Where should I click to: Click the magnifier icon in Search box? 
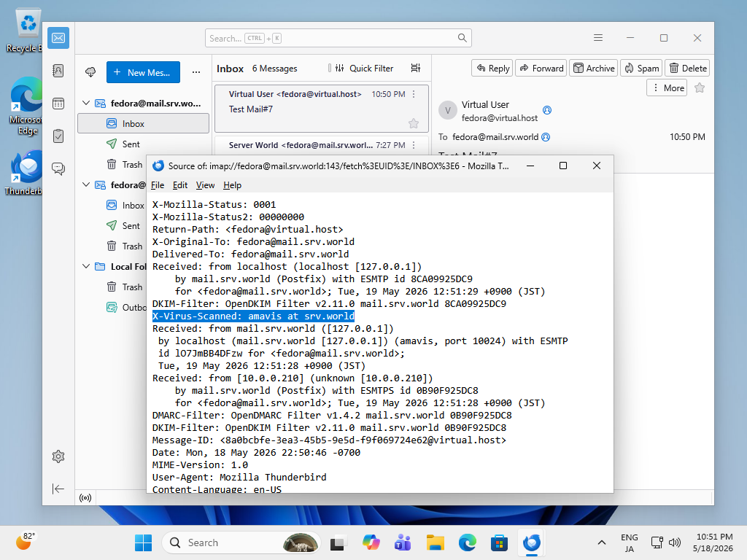coord(462,38)
